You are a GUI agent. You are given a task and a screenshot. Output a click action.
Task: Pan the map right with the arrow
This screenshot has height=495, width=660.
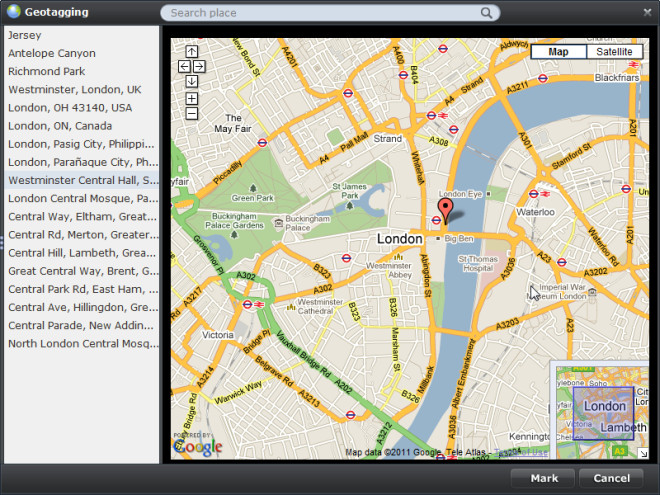click(x=199, y=67)
